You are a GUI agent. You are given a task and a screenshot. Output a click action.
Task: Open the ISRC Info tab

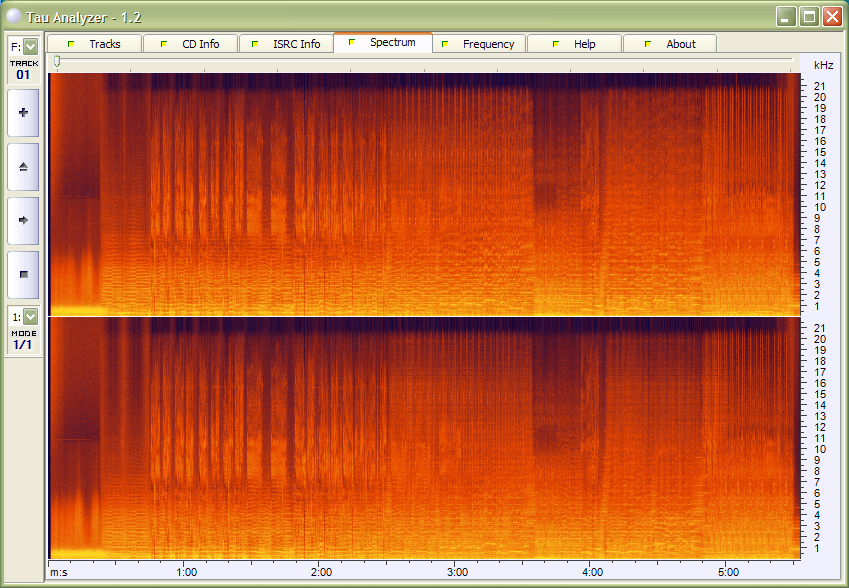(286, 44)
